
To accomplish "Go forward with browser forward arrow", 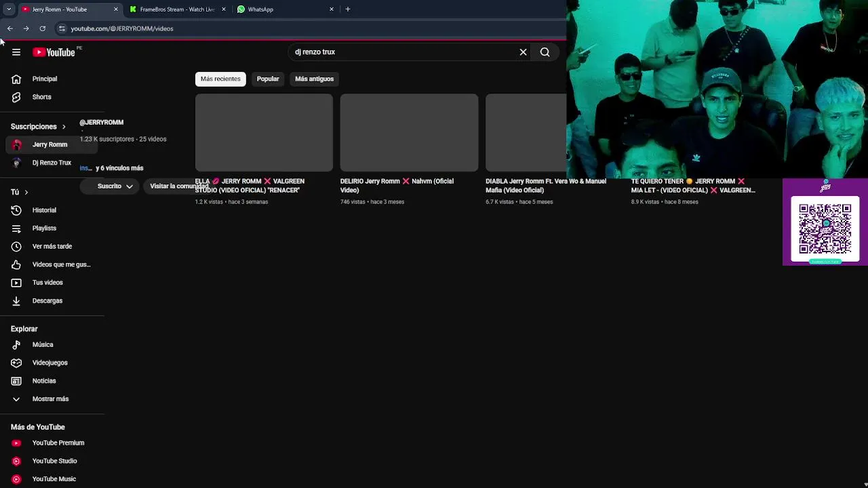I will [26, 28].
